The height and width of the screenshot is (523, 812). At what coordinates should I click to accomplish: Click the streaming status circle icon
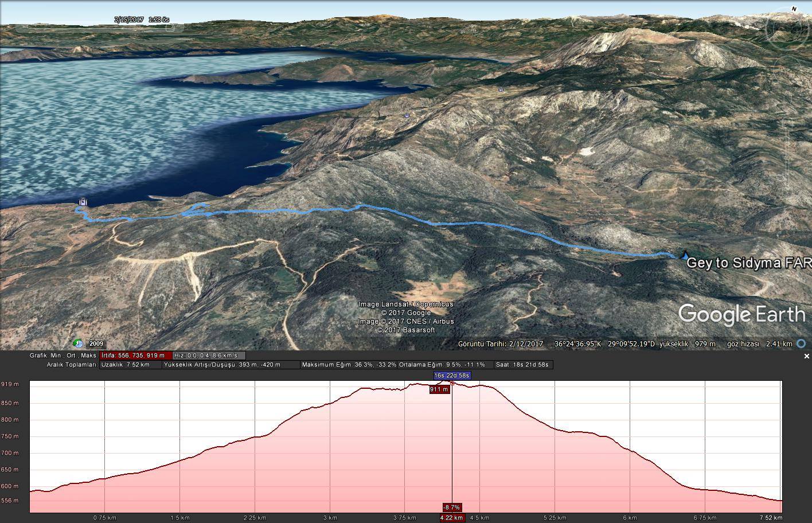(801, 344)
